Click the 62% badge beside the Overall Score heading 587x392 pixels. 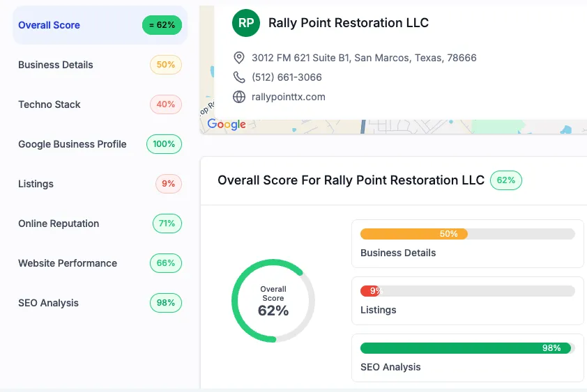click(x=506, y=180)
